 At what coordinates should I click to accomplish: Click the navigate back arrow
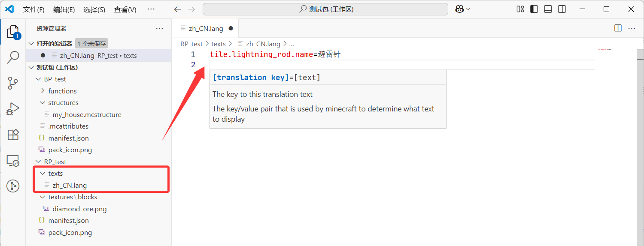(x=177, y=9)
